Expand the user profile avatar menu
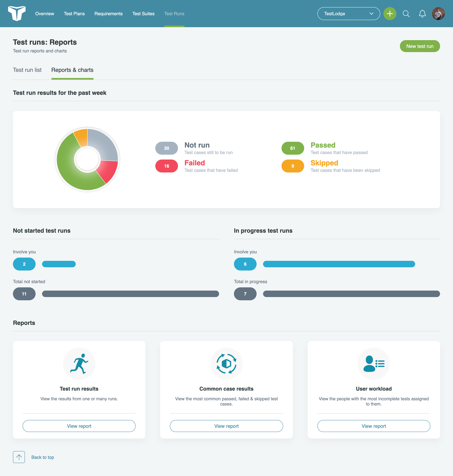The image size is (453, 476). click(x=439, y=14)
